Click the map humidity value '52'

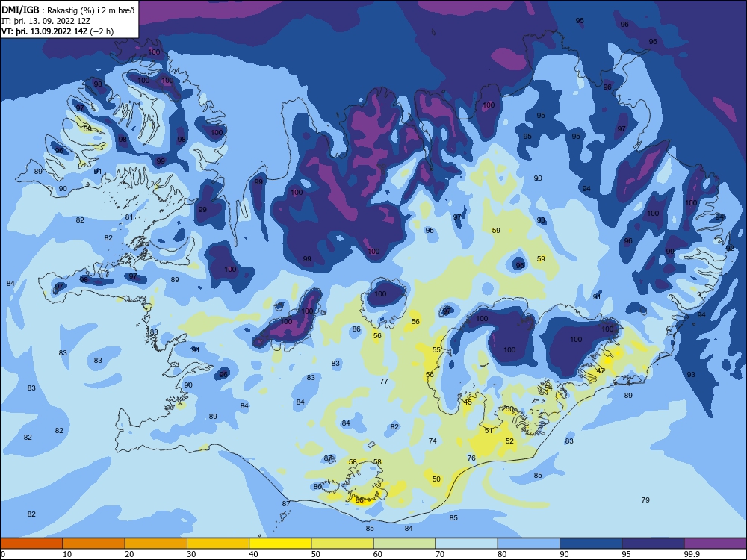(x=509, y=441)
